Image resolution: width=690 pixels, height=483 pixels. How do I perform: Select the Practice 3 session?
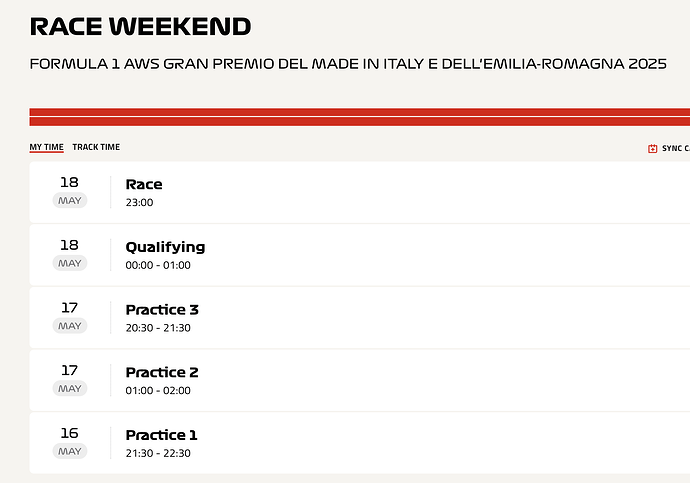point(360,318)
